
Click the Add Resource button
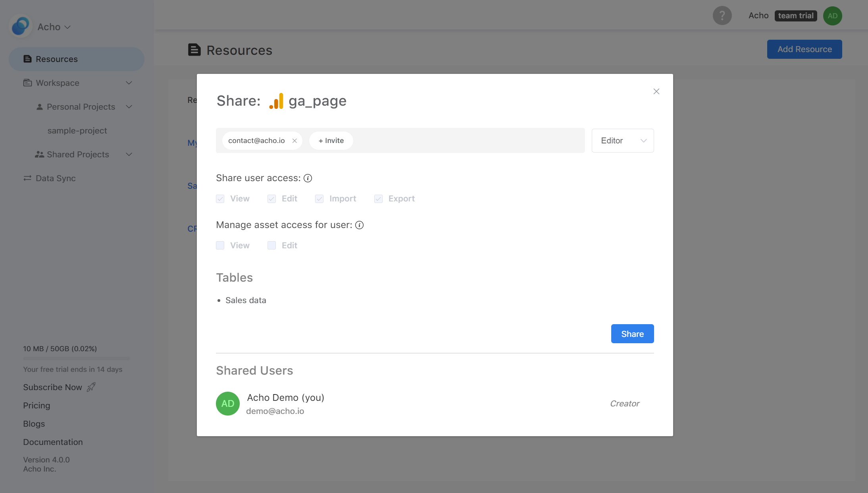tap(804, 49)
